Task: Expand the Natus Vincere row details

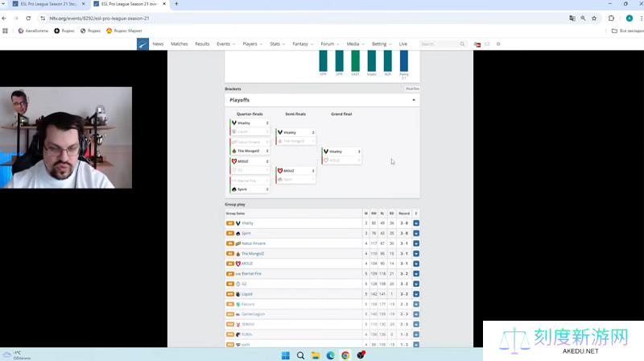Action: (416, 243)
